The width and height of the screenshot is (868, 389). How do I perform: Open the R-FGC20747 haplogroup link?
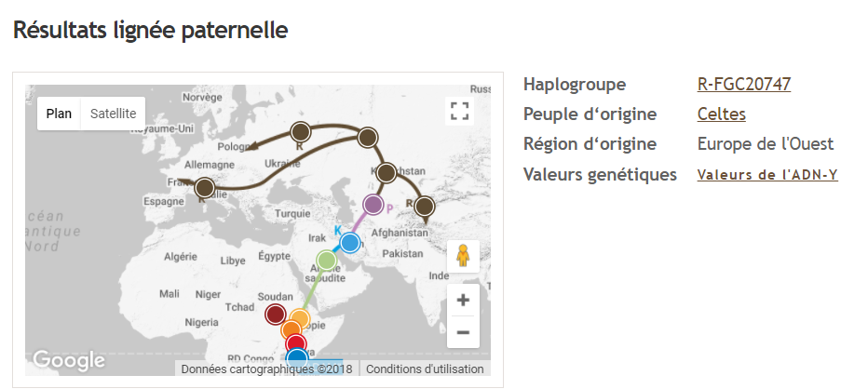[x=743, y=84]
